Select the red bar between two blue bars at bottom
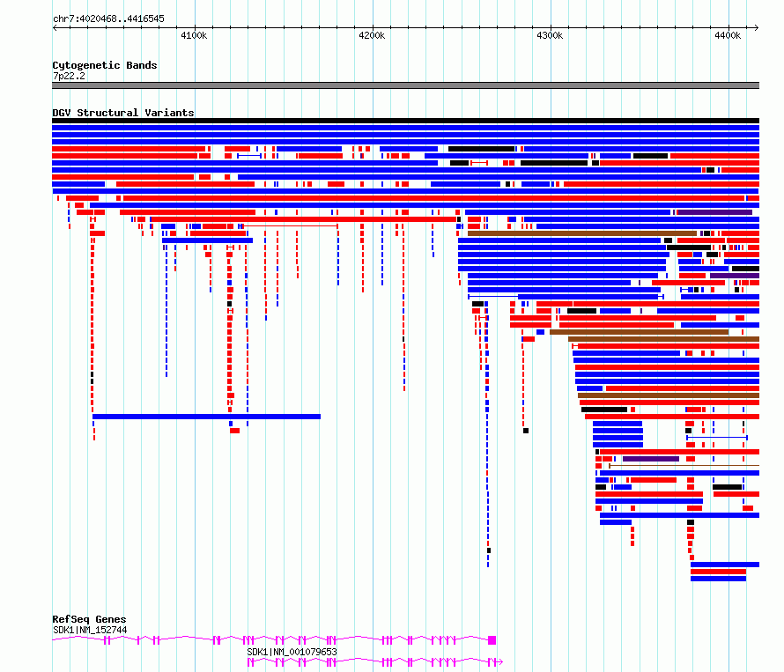Viewport: 784px width, 672px height. point(718,572)
